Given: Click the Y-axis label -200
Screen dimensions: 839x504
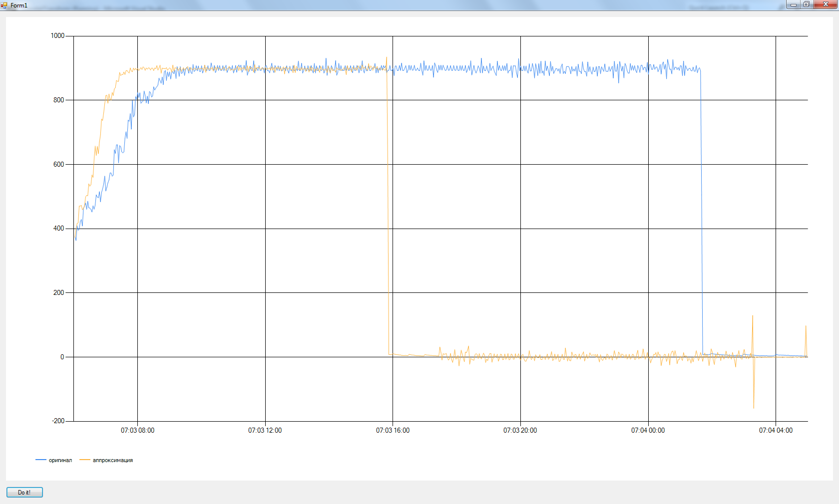Looking at the screenshot, I should pos(58,421).
